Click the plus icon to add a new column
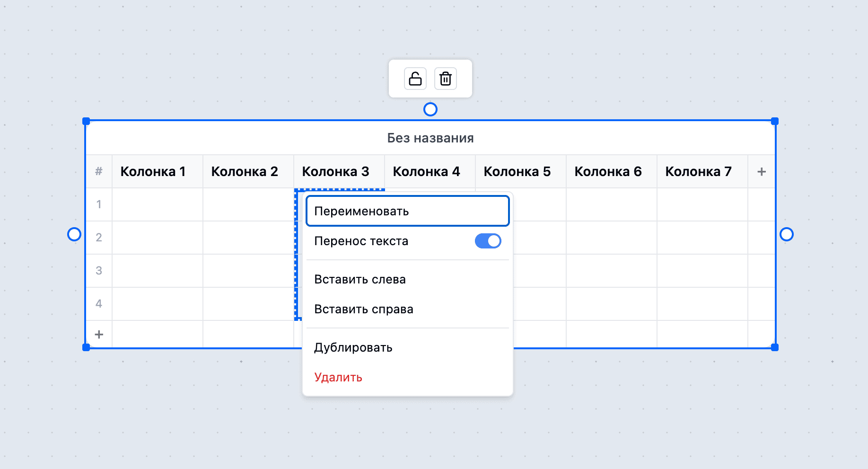Image resolution: width=868 pixels, height=469 pixels. pyautogui.click(x=762, y=171)
